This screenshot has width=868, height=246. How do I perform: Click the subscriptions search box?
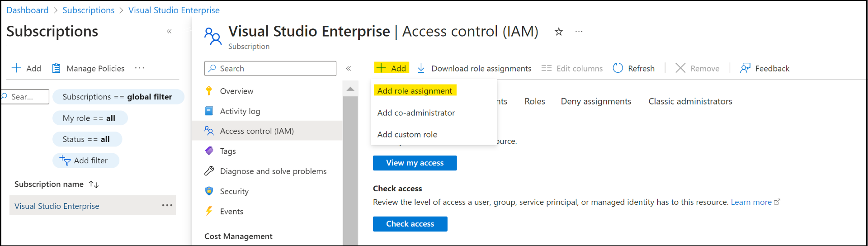[x=25, y=97]
